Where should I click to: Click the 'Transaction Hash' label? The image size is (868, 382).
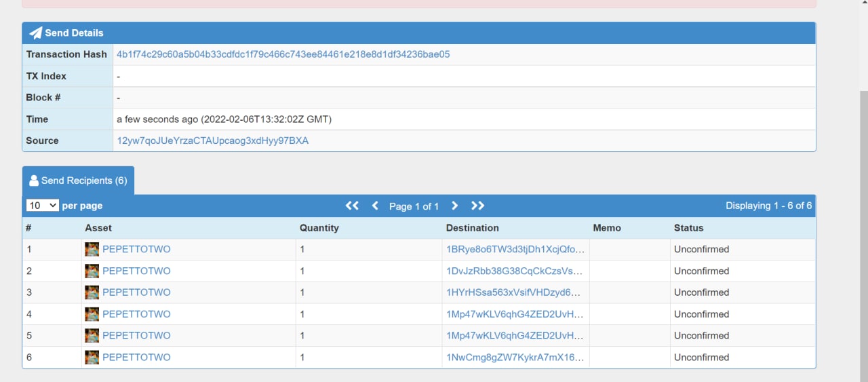66,54
